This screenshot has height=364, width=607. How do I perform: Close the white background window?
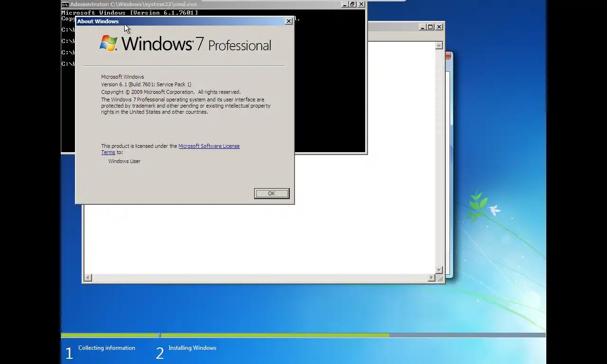[439, 27]
